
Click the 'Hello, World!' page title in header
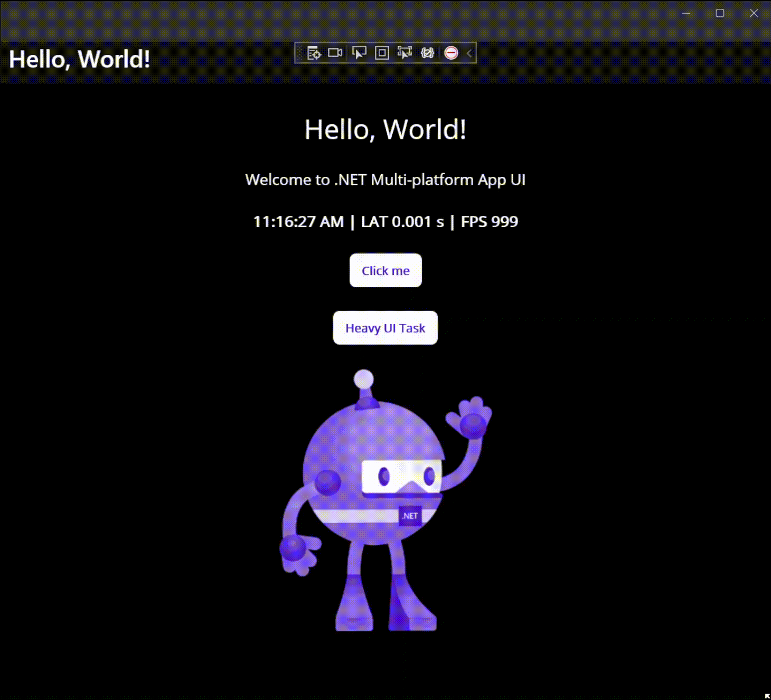point(80,59)
